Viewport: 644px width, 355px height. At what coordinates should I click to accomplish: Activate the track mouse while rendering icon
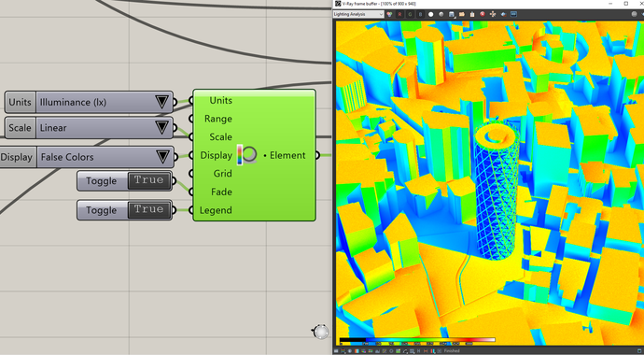(x=493, y=14)
